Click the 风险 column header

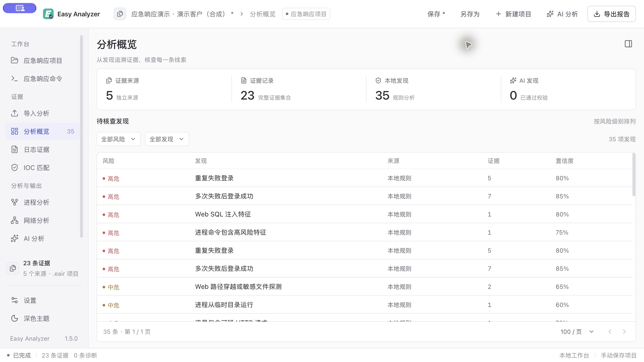108,161
